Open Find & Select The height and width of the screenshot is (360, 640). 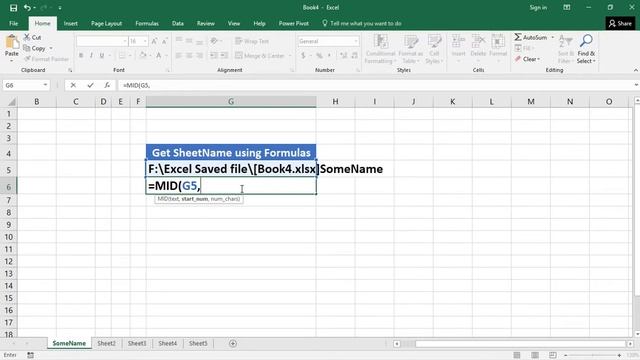(586, 49)
